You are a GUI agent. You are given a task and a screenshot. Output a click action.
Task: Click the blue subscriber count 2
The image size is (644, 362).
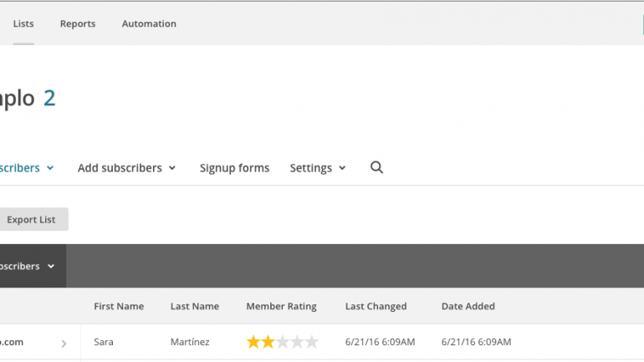(49, 98)
